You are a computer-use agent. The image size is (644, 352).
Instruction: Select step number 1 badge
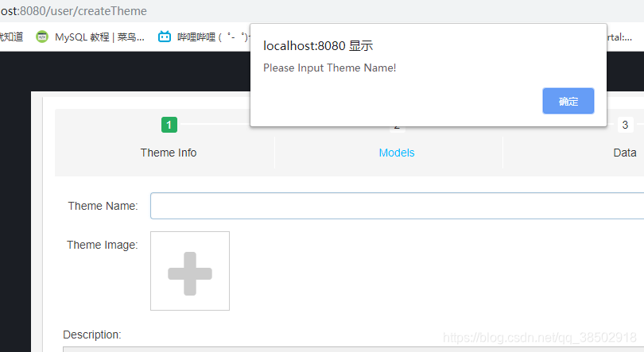[169, 125]
